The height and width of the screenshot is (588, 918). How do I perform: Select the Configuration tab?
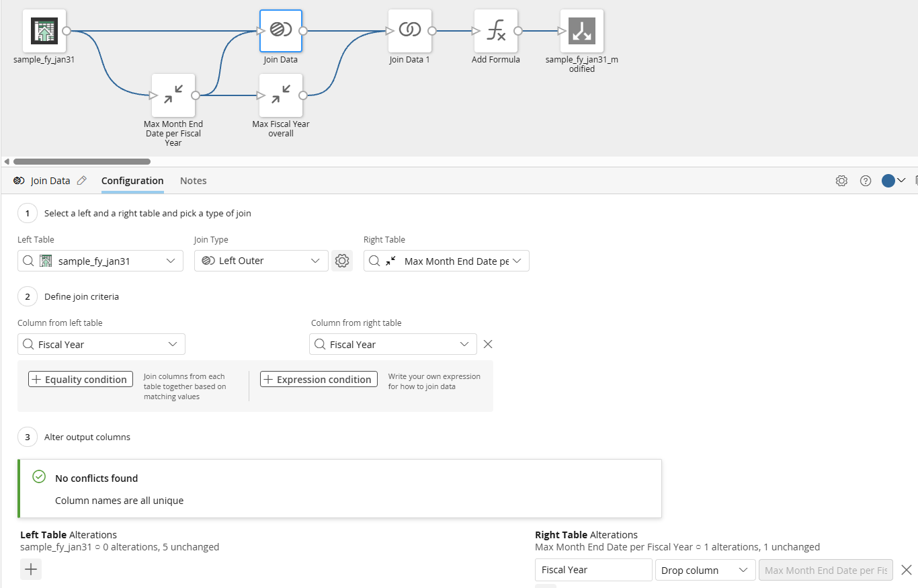tap(132, 181)
